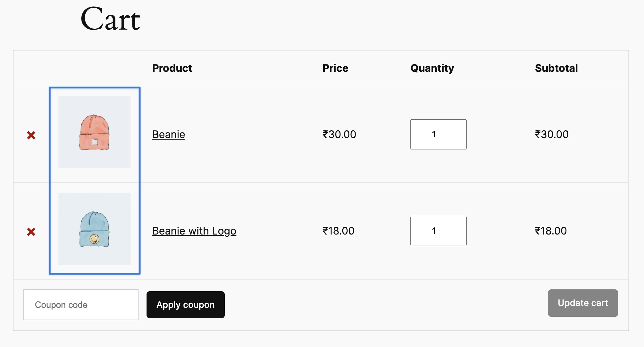Click the Product column header
The height and width of the screenshot is (347, 644).
pyautogui.click(x=172, y=68)
